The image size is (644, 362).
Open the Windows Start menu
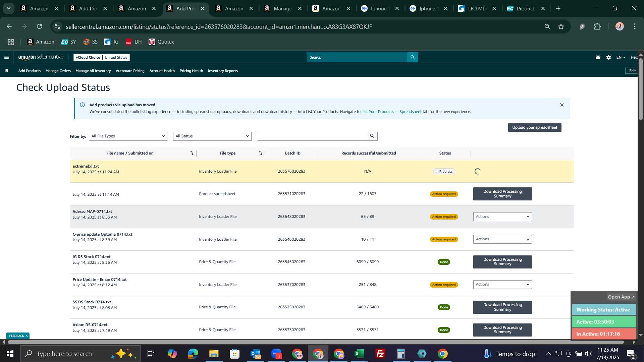click(10, 354)
